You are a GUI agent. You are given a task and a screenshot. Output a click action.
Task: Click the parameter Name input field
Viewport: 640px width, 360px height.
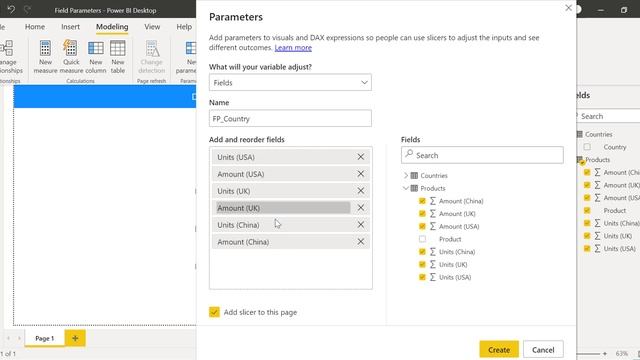[290, 118]
